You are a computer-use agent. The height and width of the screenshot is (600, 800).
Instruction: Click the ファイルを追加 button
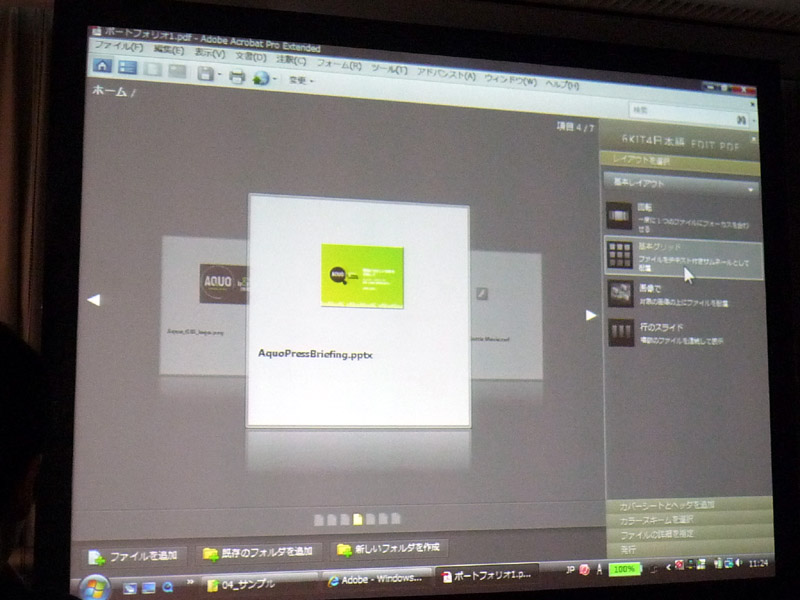[x=134, y=556]
